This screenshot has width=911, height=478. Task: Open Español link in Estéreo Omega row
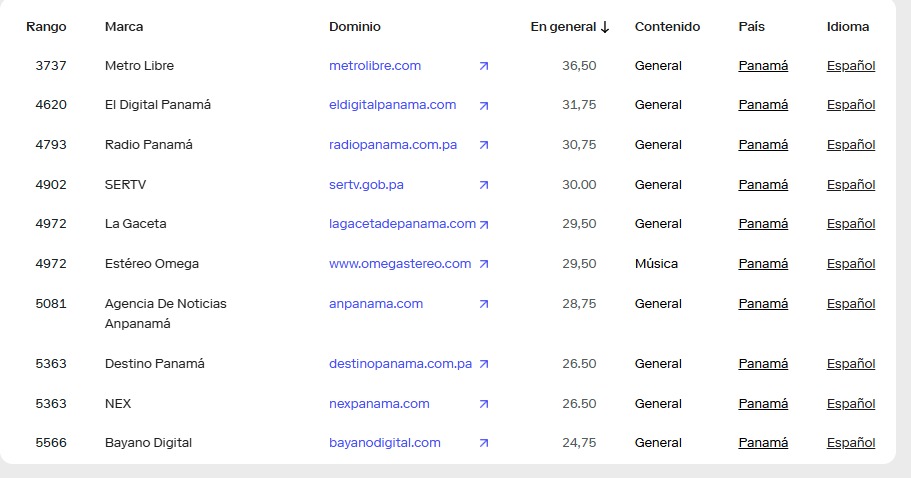(851, 264)
